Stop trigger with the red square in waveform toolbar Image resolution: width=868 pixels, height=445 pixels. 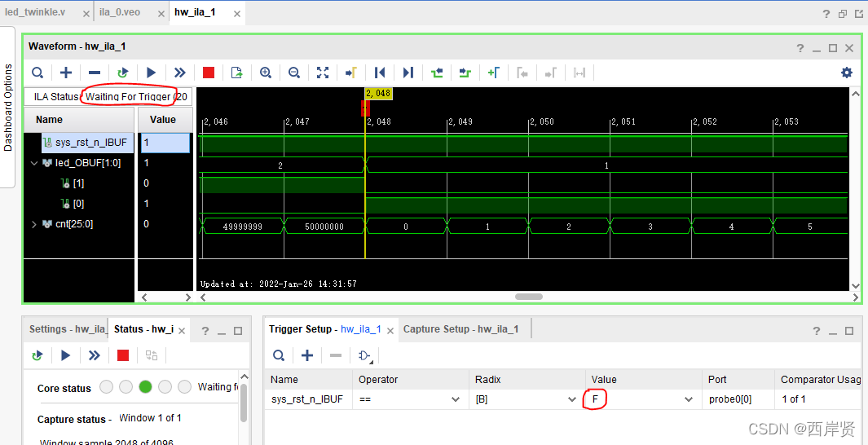pyautogui.click(x=209, y=73)
